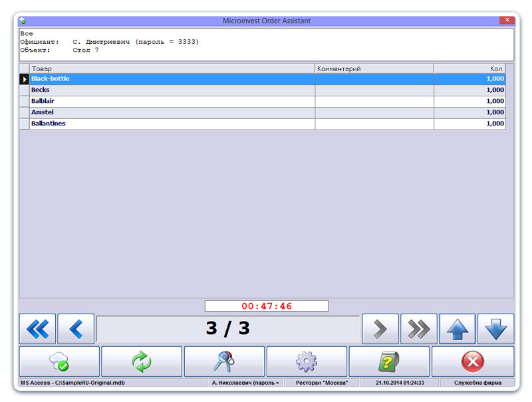Screen dimensions: 532x402
Task: Click the Комментарий column header
Action: (374, 68)
